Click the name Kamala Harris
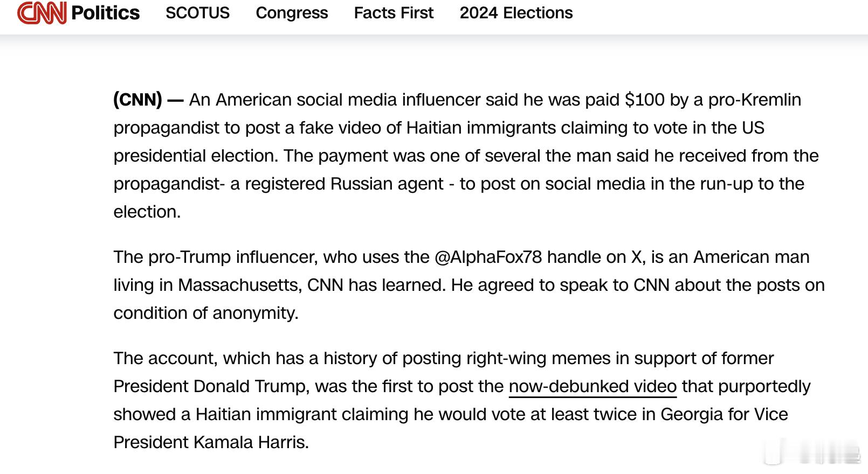Image resolution: width=868 pixels, height=474 pixels. (x=251, y=442)
